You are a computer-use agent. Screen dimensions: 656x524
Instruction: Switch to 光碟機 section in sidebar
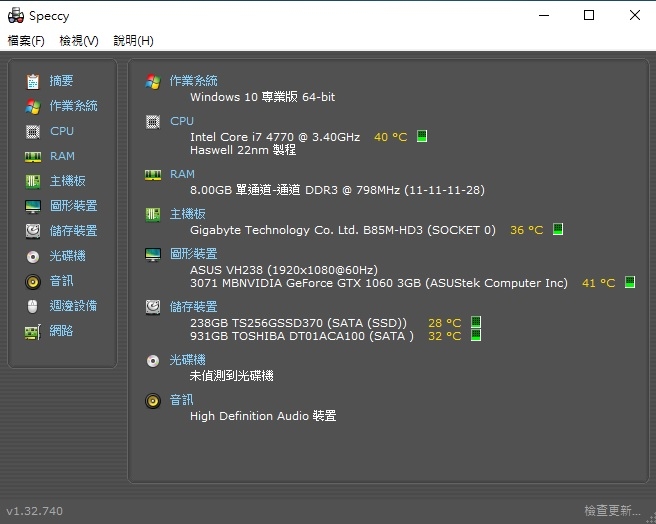(67, 256)
